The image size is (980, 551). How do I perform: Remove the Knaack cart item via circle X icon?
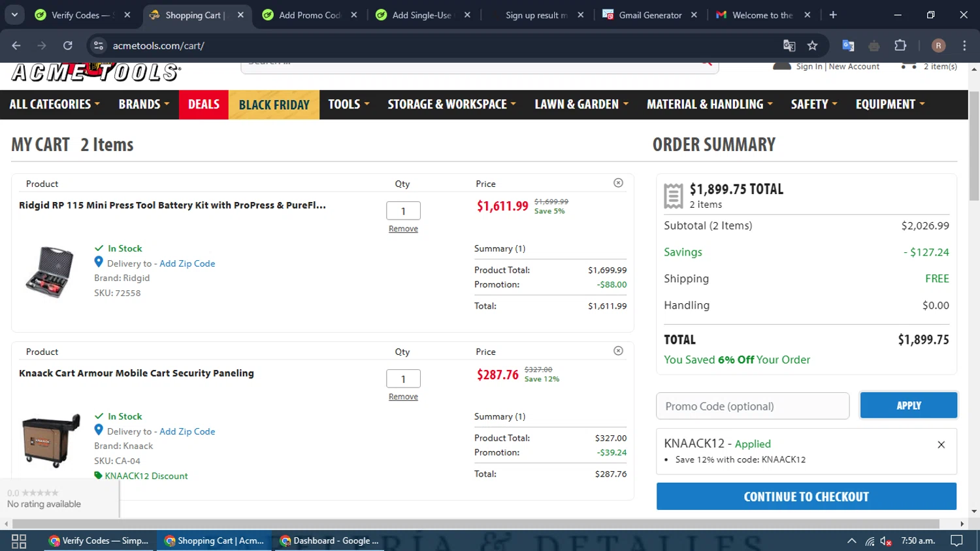point(618,351)
